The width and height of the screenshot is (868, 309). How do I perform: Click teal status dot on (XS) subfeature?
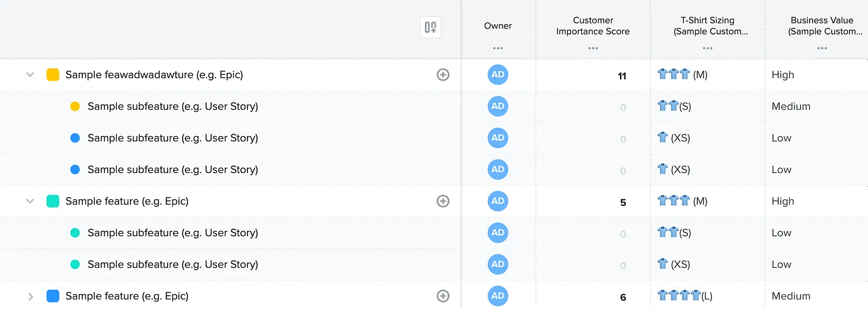[x=75, y=264]
